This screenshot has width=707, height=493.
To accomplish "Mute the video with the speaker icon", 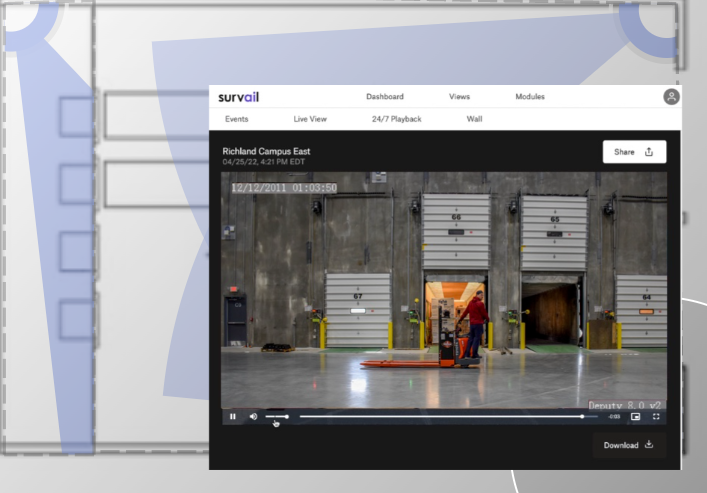I will [x=253, y=416].
